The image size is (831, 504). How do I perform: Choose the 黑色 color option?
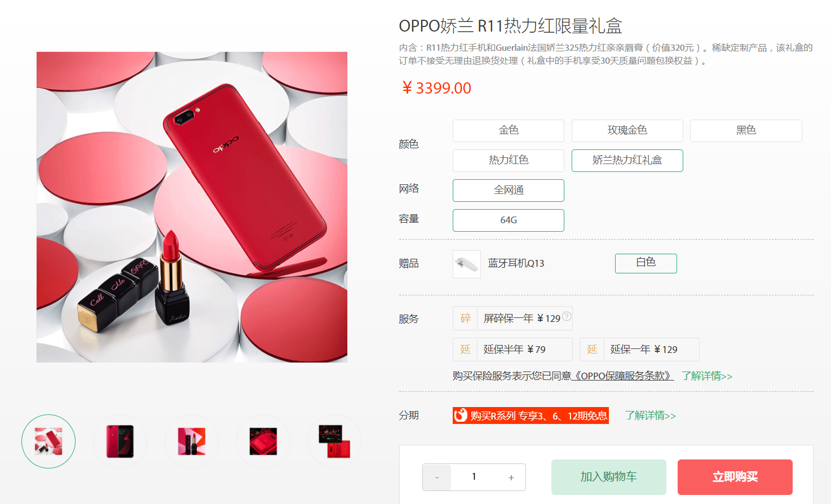(x=746, y=131)
